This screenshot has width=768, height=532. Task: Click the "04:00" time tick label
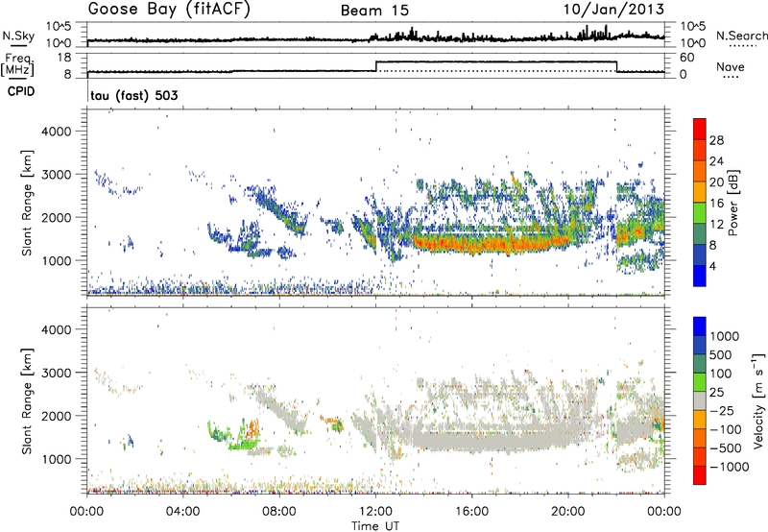182,512
